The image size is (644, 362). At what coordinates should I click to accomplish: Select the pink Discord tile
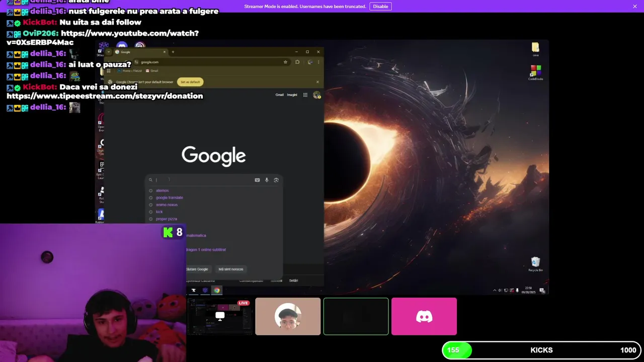(424, 316)
